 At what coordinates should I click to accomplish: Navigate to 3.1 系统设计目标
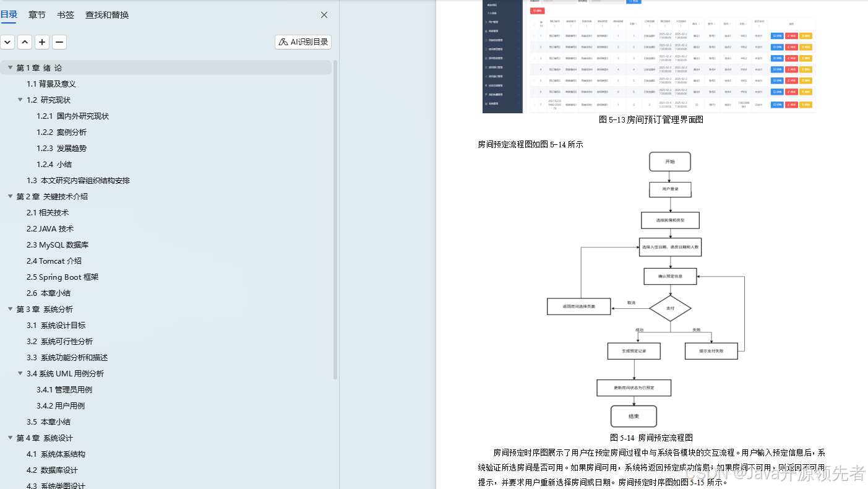pyautogui.click(x=55, y=325)
